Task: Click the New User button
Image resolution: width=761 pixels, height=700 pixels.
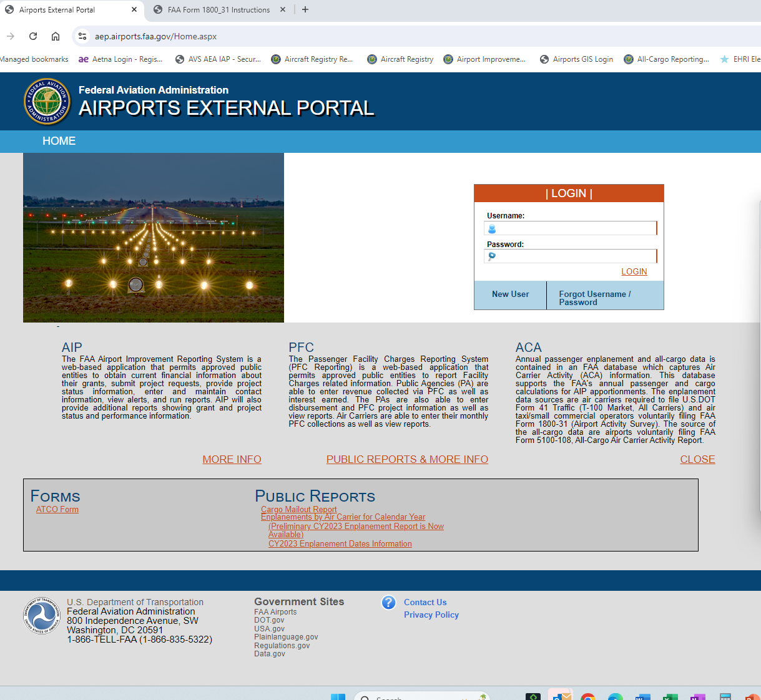Action: tap(510, 294)
